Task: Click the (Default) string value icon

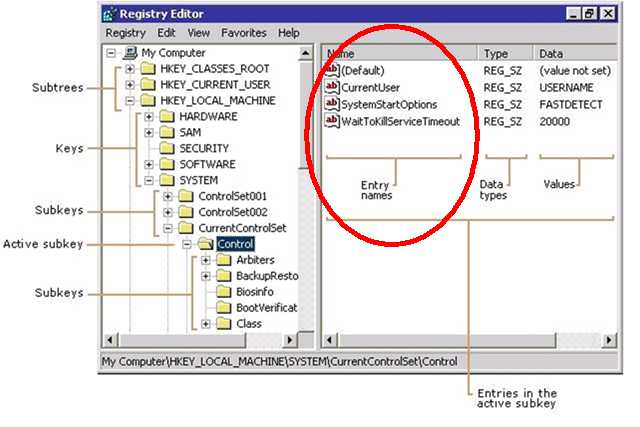Action: 332,70
